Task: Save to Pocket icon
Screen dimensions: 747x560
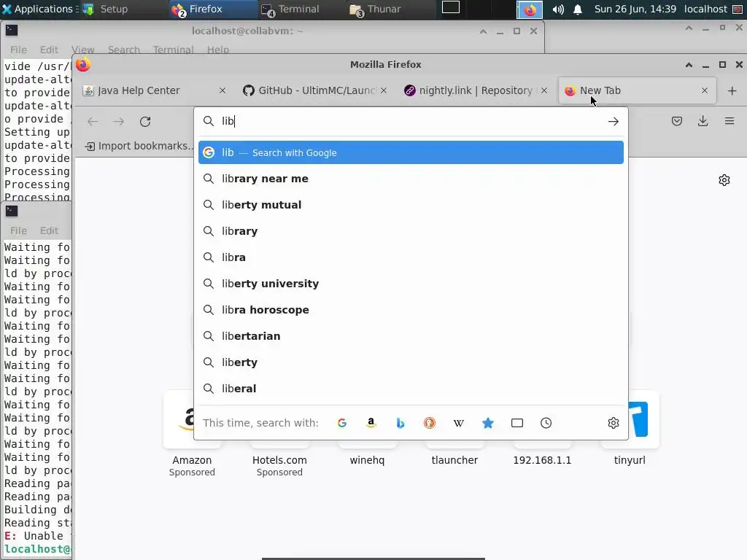Action: click(677, 121)
